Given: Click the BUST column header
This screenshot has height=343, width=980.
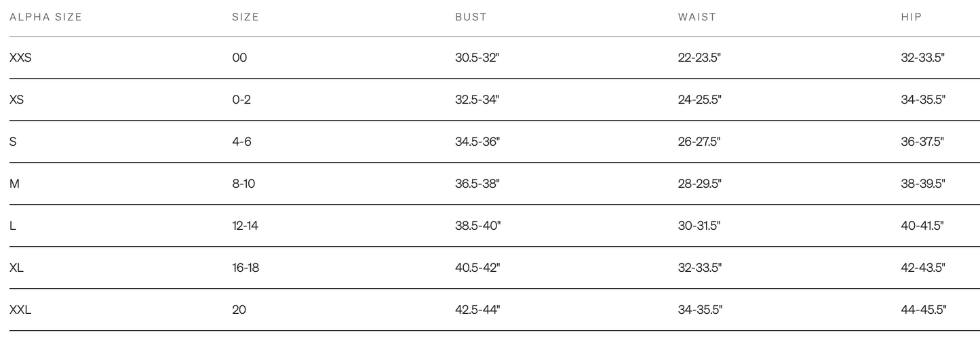Looking at the screenshot, I should tap(471, 17).
